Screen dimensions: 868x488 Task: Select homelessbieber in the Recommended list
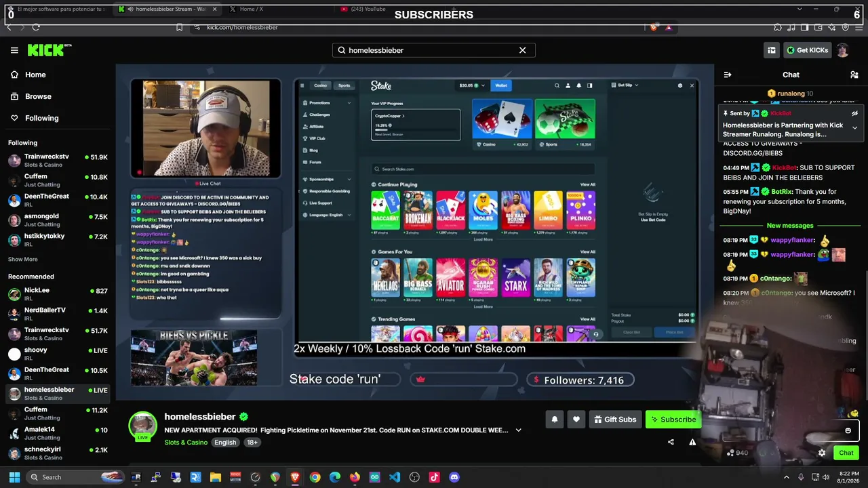[58, 393]
